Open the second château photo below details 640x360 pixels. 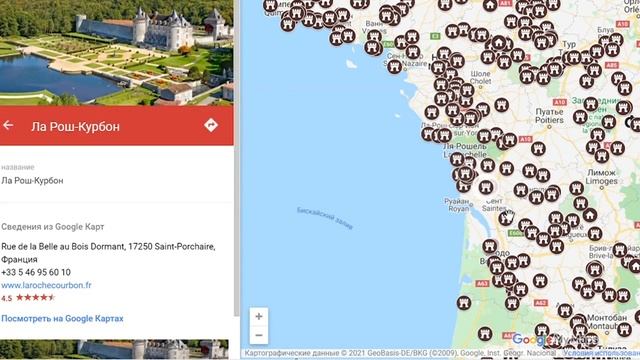pos(114,349)
